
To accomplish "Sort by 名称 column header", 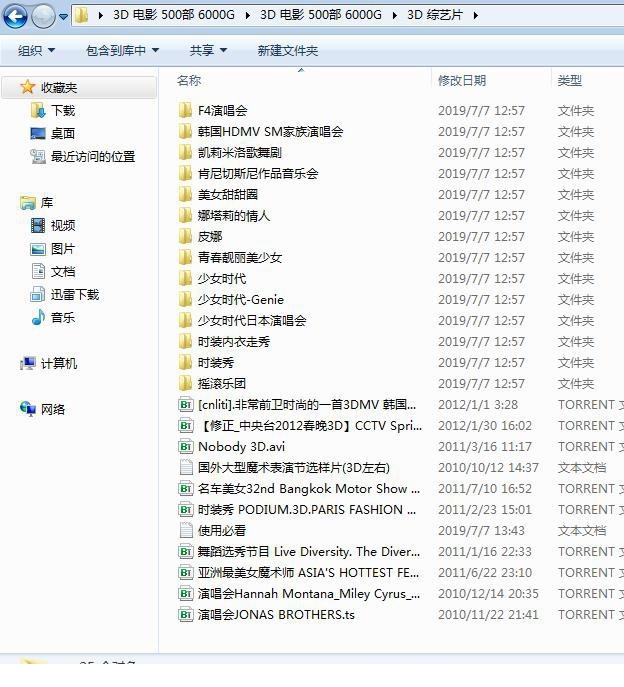I will [189, 81].
